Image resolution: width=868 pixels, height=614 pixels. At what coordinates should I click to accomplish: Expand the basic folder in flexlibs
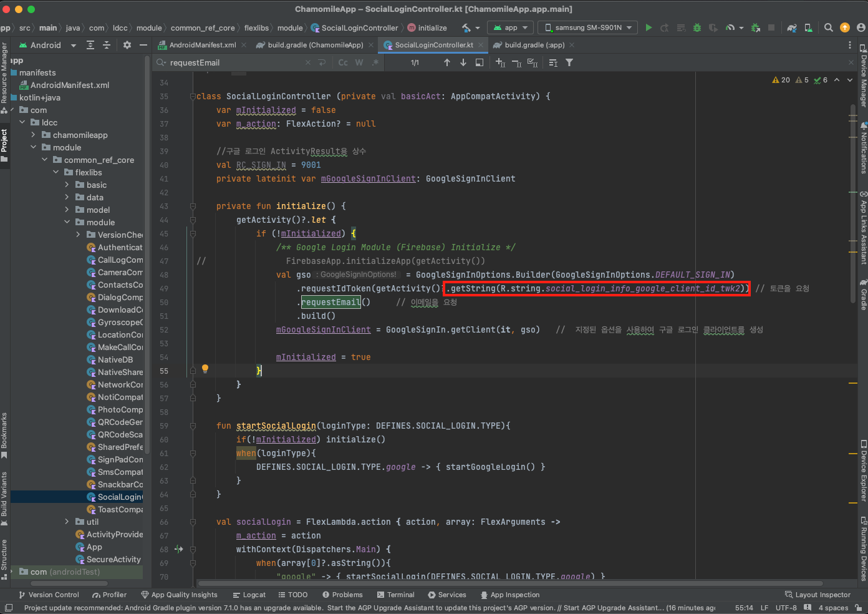click(67, 185)
